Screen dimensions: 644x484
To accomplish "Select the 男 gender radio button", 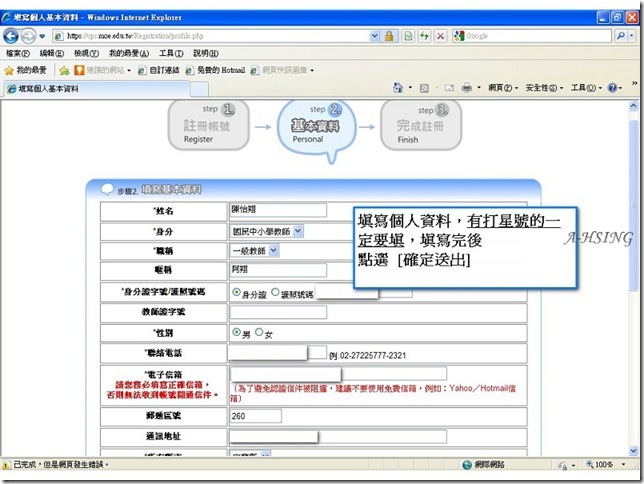I will (236, 332).
